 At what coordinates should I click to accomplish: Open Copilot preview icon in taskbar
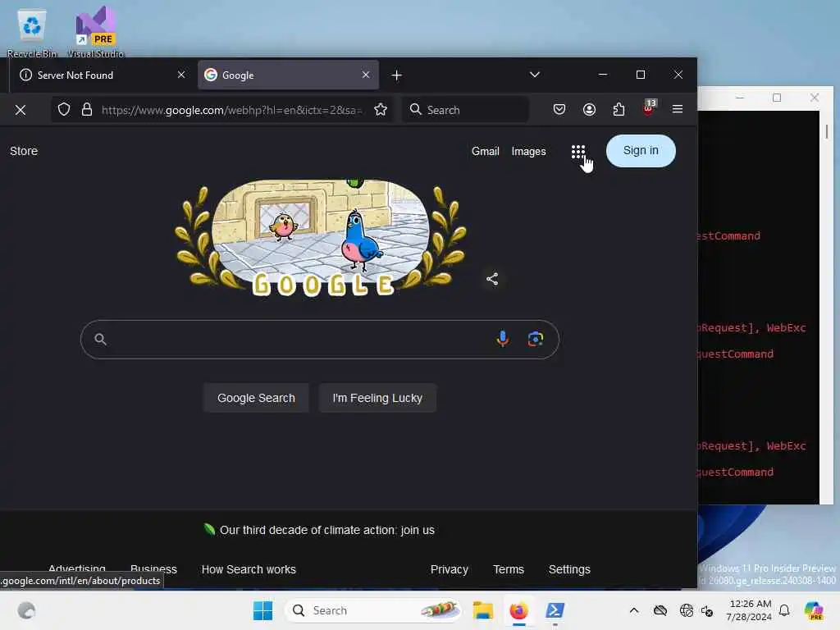point(814,610)
